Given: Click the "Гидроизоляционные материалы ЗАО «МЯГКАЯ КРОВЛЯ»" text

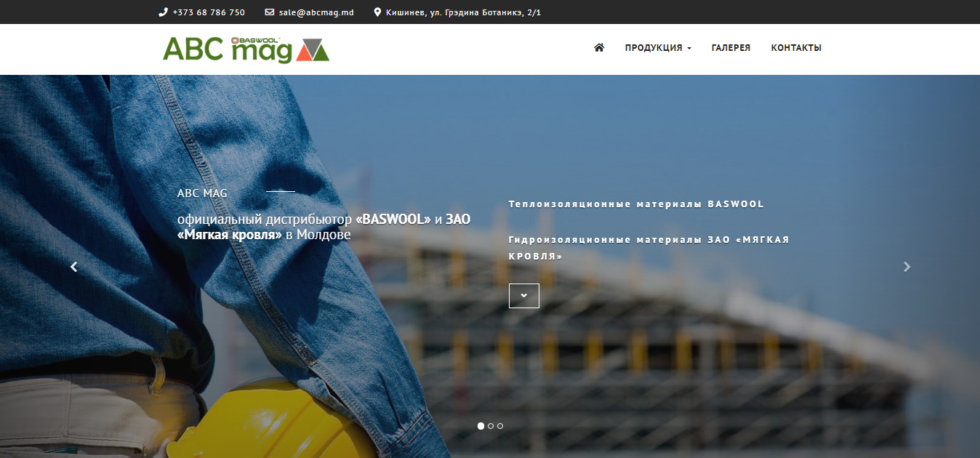Looking at the screenshot, I should [649, 248].
